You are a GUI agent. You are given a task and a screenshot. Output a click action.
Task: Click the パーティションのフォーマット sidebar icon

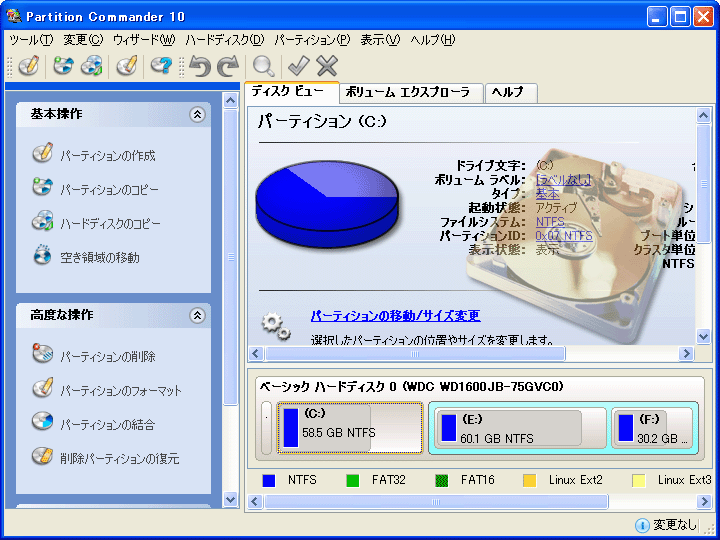(42, 388)
